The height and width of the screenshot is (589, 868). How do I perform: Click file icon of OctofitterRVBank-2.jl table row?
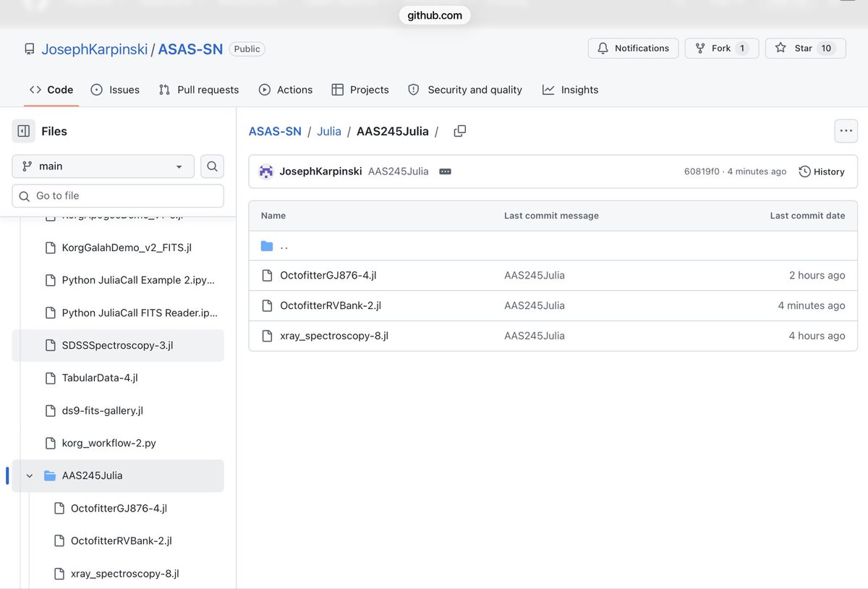click(x=267, y=305)
